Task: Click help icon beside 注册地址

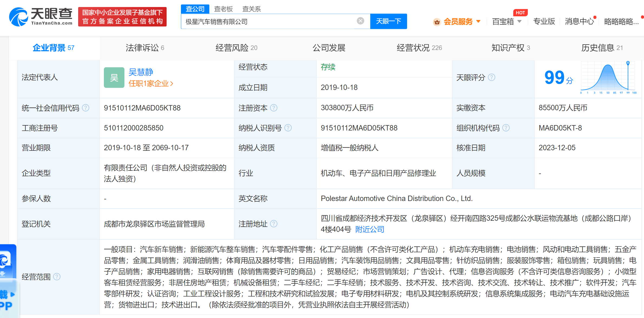Action: click(274, 224)
